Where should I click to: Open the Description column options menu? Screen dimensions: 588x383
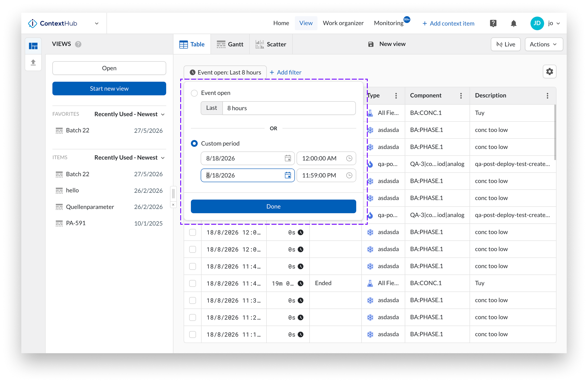(x=547, y=96)
